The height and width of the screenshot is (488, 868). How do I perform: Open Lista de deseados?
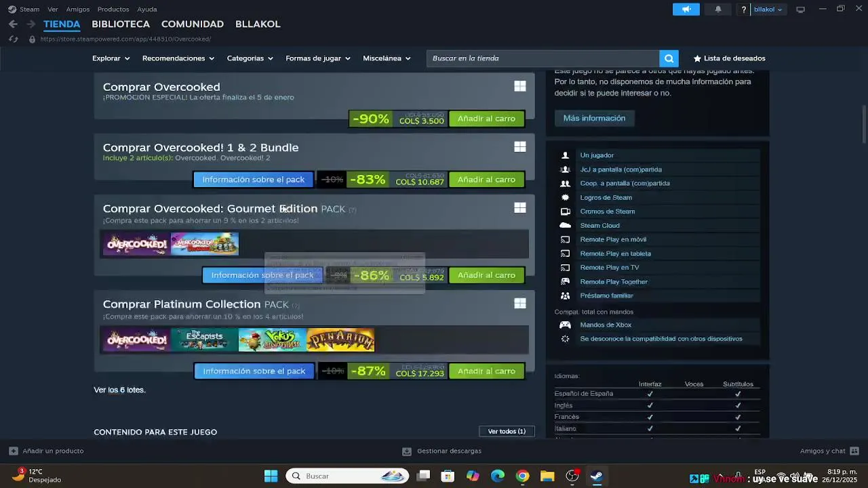point(729,58)
